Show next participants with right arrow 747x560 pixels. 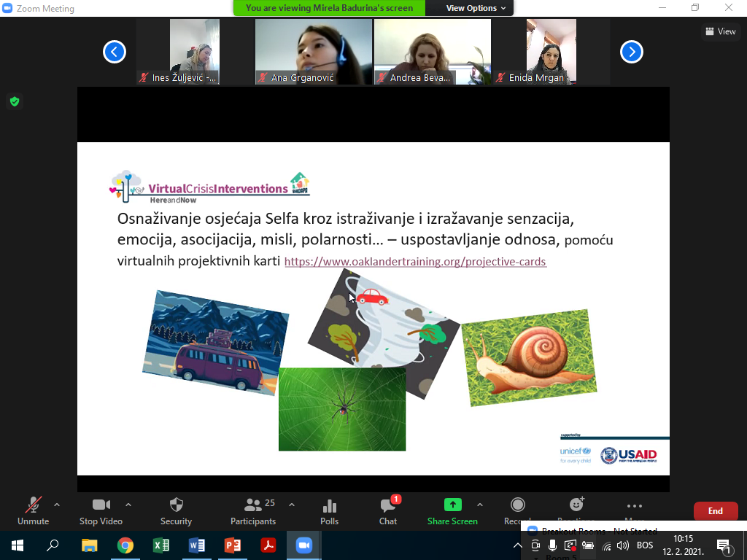pos(632,52)
